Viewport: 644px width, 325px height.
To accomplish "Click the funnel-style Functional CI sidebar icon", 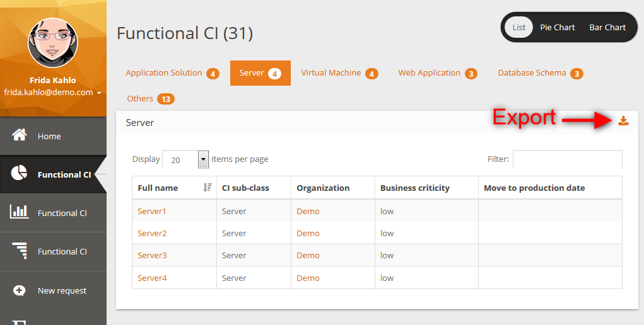I will point(20,251).
